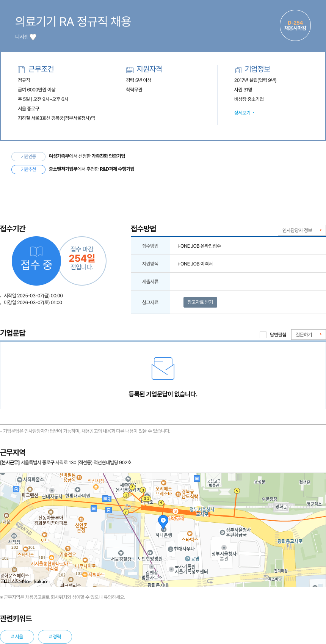The width and height of the screenshot is (326, 644).
Task: Click the 기업정보 building icon
Action: coord(238,69)
